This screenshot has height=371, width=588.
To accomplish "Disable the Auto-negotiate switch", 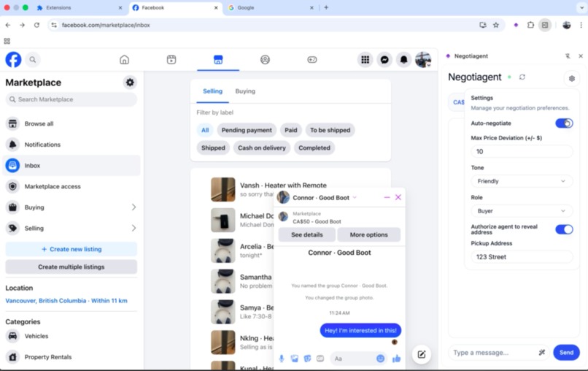I will (x=564, y=123).
